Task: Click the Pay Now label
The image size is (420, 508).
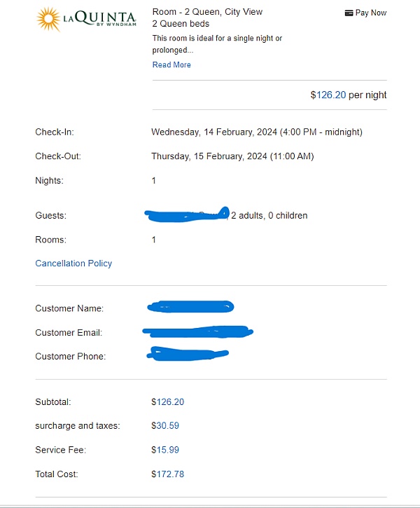Action: tap(371, 13)
